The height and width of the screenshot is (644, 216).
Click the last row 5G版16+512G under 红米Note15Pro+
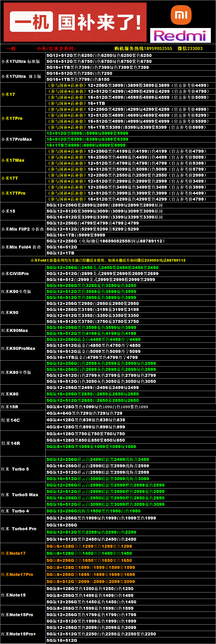pos(130,641)
